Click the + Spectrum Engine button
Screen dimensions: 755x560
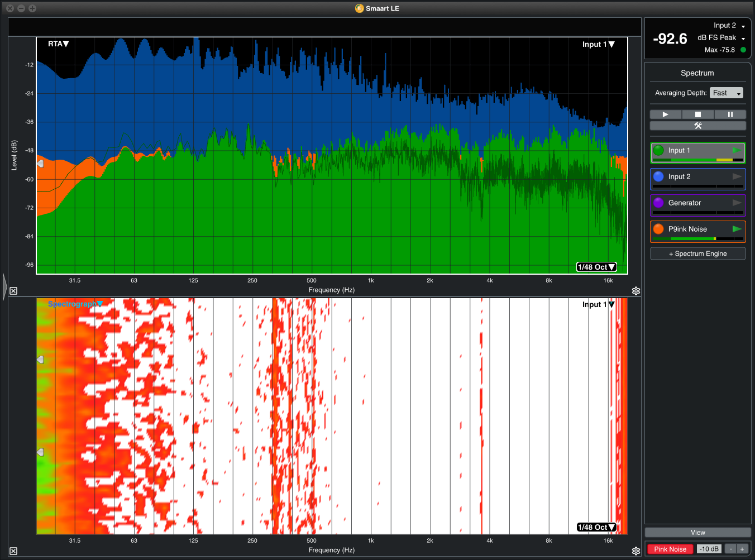pyautogui.click(x=697, y=253)
